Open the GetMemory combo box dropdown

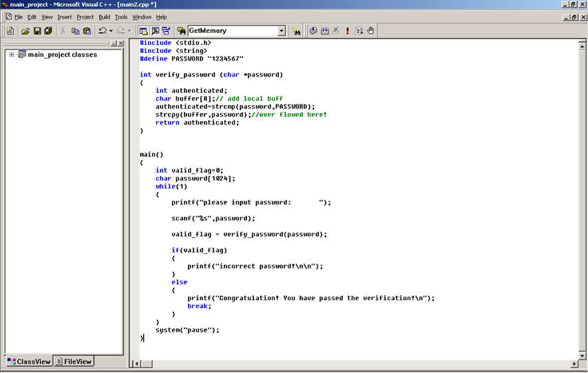[x=281, y=31]
